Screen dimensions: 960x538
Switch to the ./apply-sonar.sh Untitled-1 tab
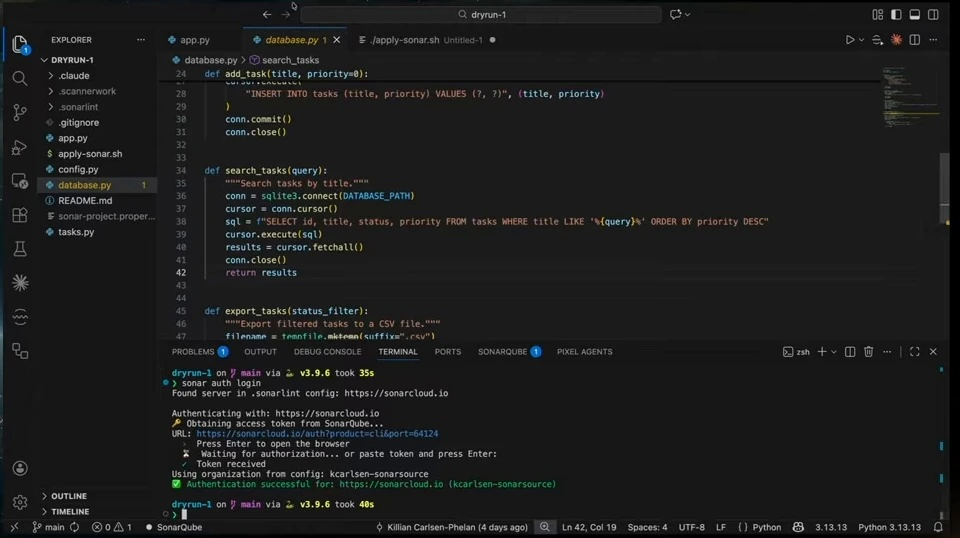coord(426,40)
